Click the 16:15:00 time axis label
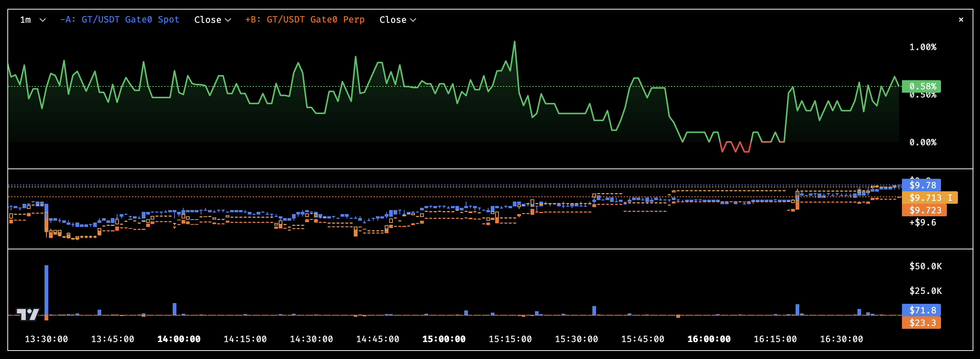 click(x=775, y=339)
